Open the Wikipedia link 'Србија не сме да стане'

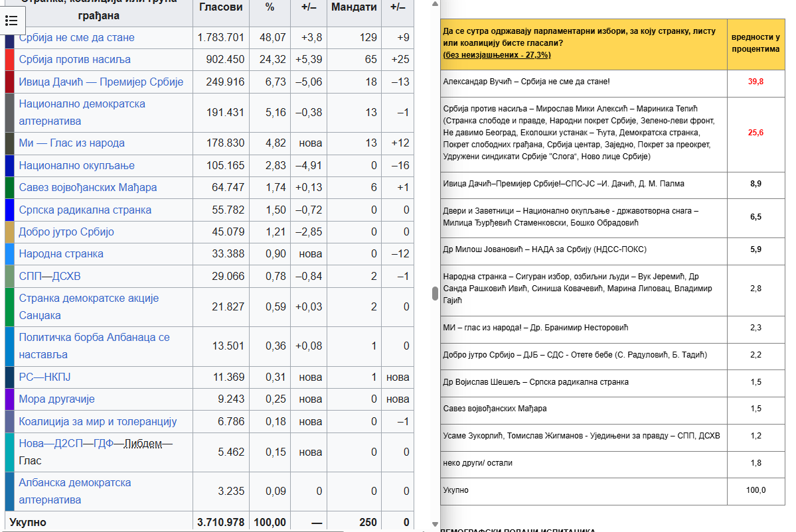76,38
